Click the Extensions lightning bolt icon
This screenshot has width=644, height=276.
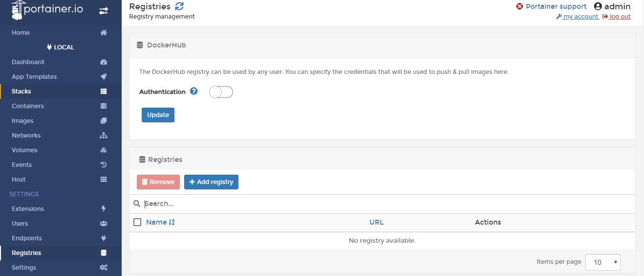pos(103,209)
